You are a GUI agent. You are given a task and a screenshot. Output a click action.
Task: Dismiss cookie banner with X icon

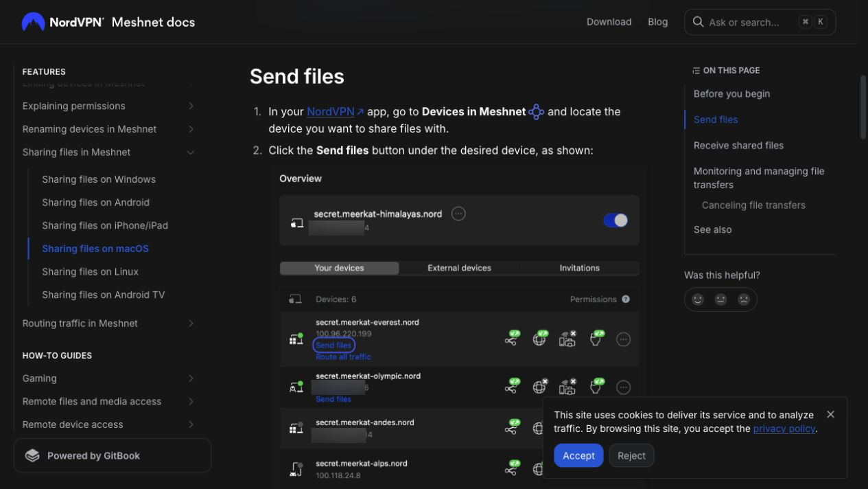830,414
